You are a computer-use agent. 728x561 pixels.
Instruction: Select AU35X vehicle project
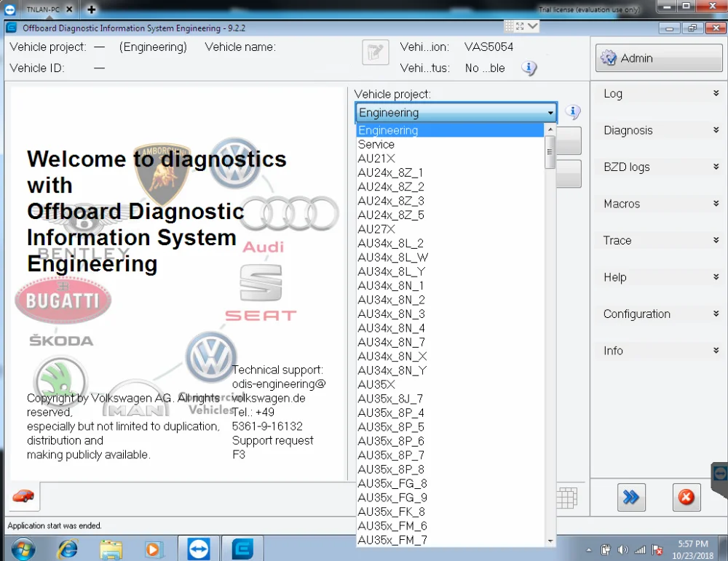[x=450, y=385]
